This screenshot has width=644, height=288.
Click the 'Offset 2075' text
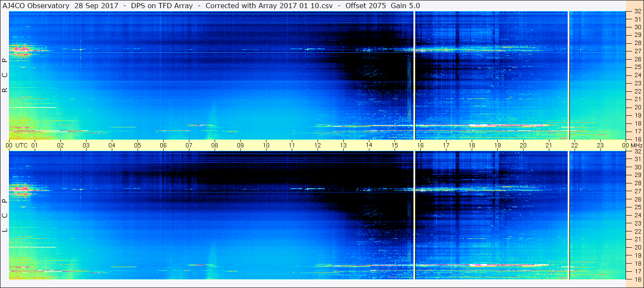[x=365, y=6]
